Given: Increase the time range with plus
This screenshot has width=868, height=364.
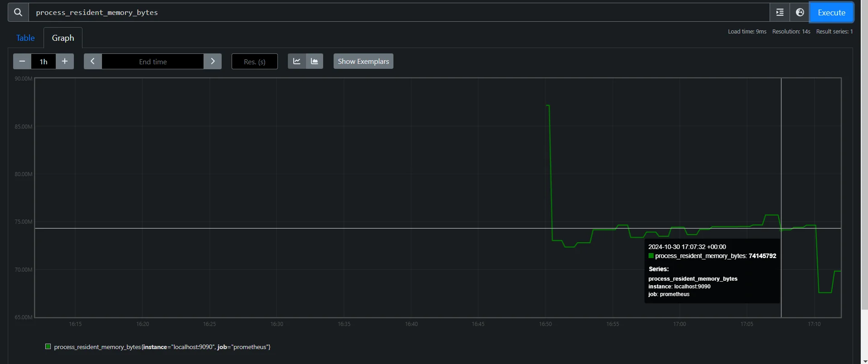Looking at the screenshot, I should [65, 61].
